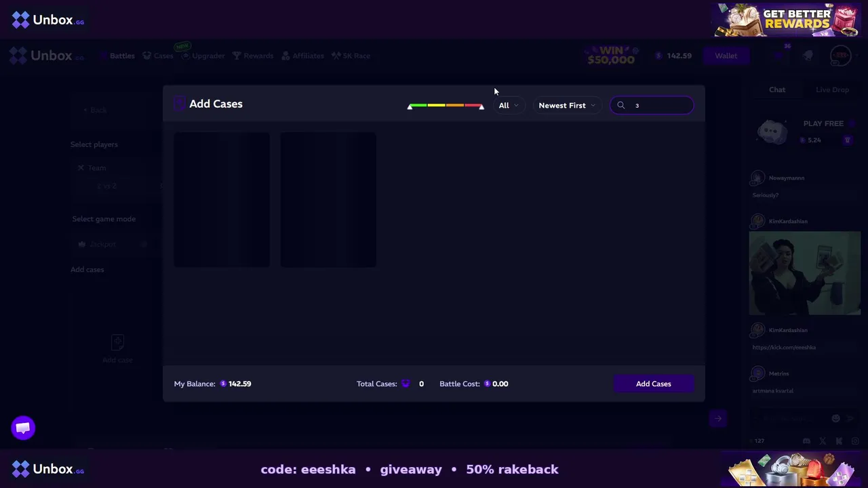This screenshot has width=868, height=488.
Task: Open the user profile avatar menu
Action: [x=840, y=56]
